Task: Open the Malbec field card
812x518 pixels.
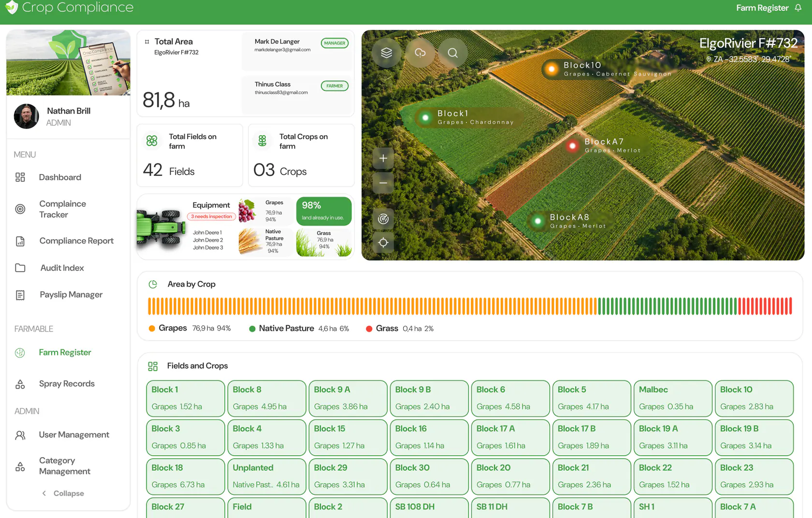Action: (x=673, y=399)
